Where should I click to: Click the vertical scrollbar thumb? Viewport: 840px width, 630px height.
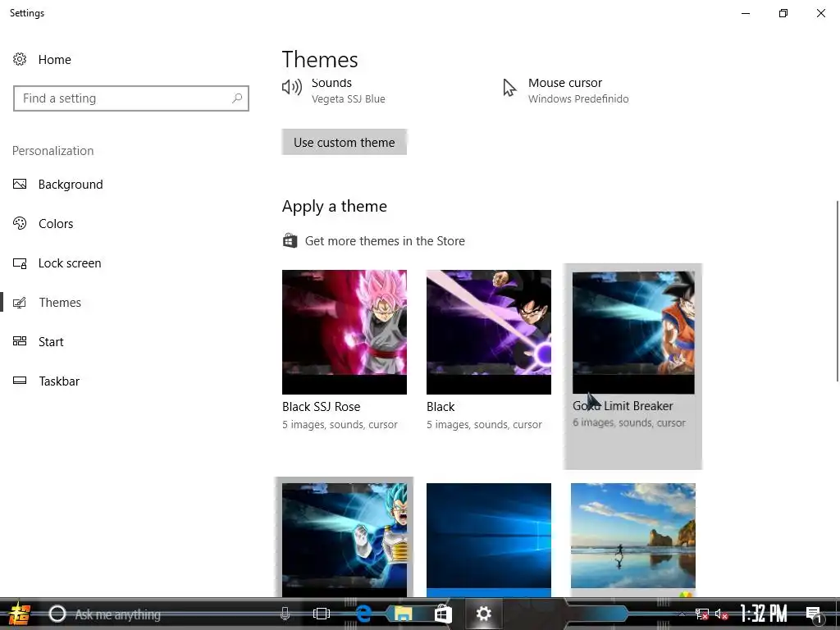838,291
